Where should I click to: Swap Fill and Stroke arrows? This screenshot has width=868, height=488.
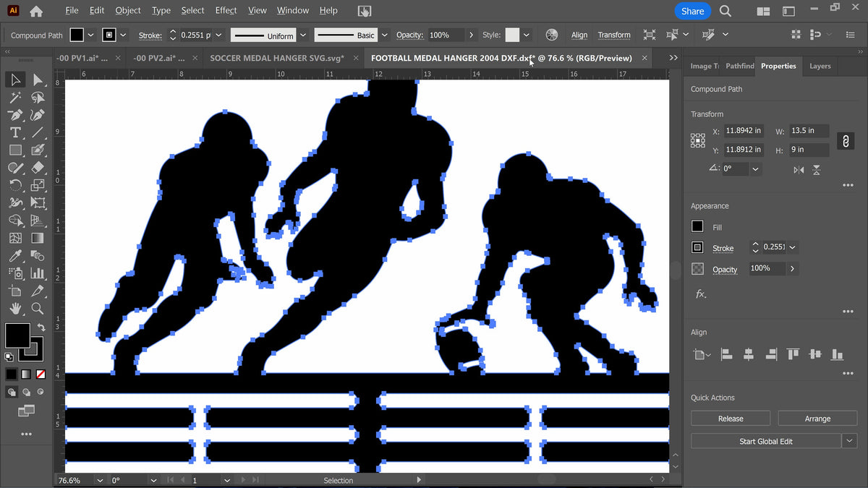(x=41, y=328)
